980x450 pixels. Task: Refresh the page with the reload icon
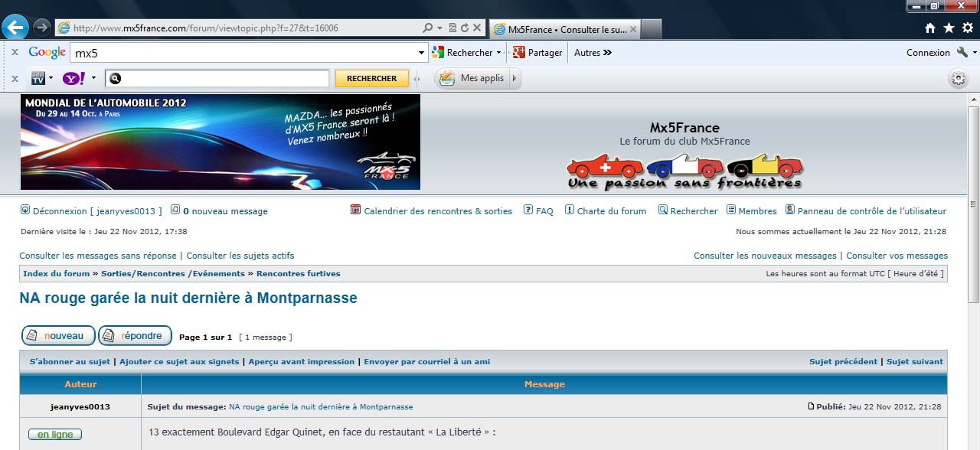coord(464,28)
